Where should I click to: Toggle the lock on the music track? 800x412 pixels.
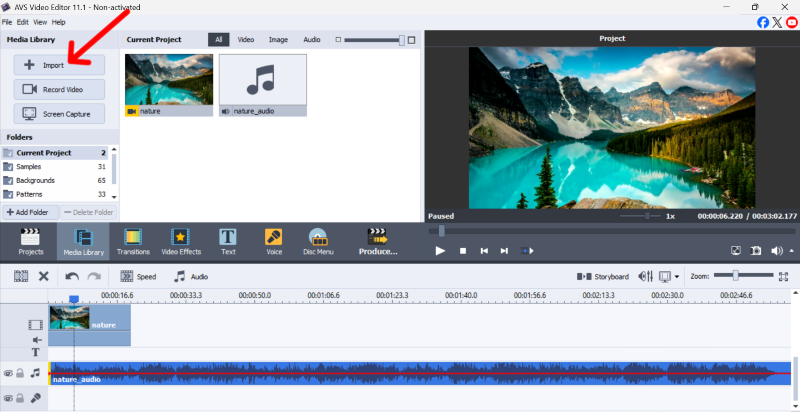[x=20, y=373]
